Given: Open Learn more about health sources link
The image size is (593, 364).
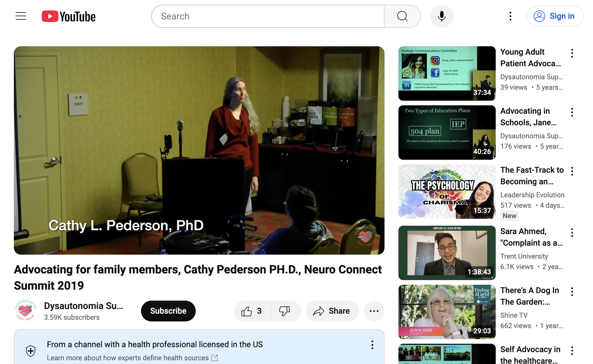Looking at the screenshot, I should (132, 358).
